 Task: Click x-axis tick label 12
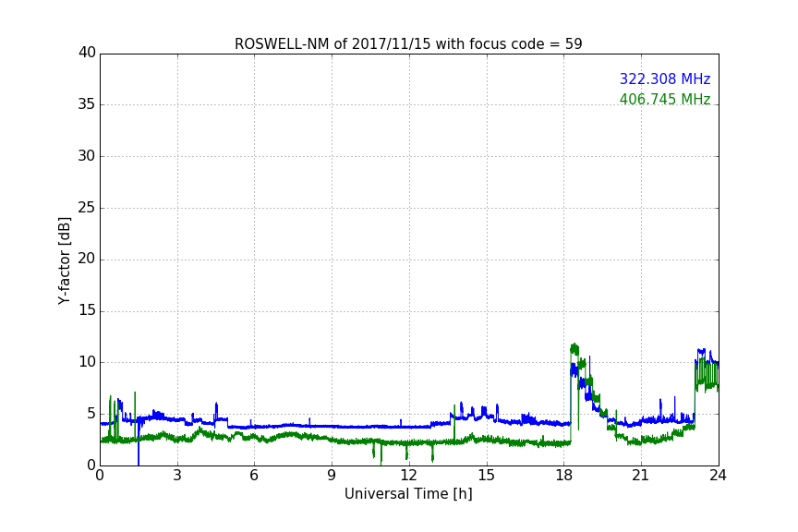(x=408, y=476)
